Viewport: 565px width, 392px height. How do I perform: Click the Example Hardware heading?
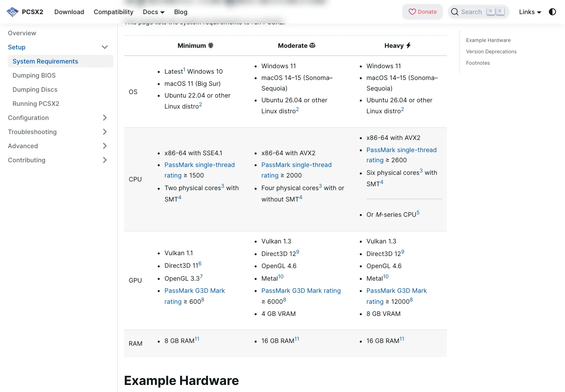(181, 381)
